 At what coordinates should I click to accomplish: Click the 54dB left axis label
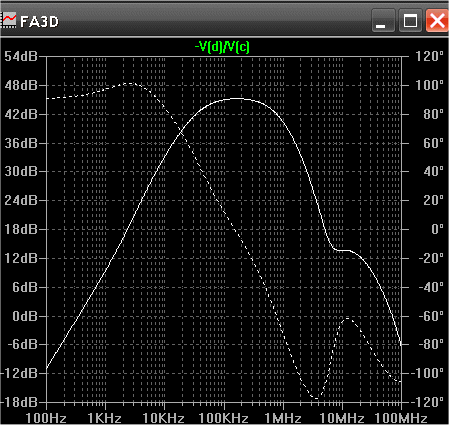(21, 56)
